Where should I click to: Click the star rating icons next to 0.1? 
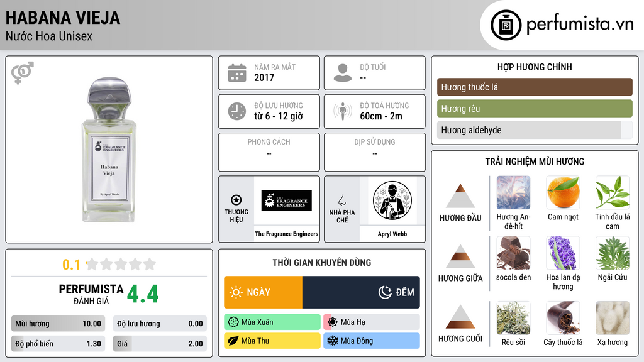121,264
